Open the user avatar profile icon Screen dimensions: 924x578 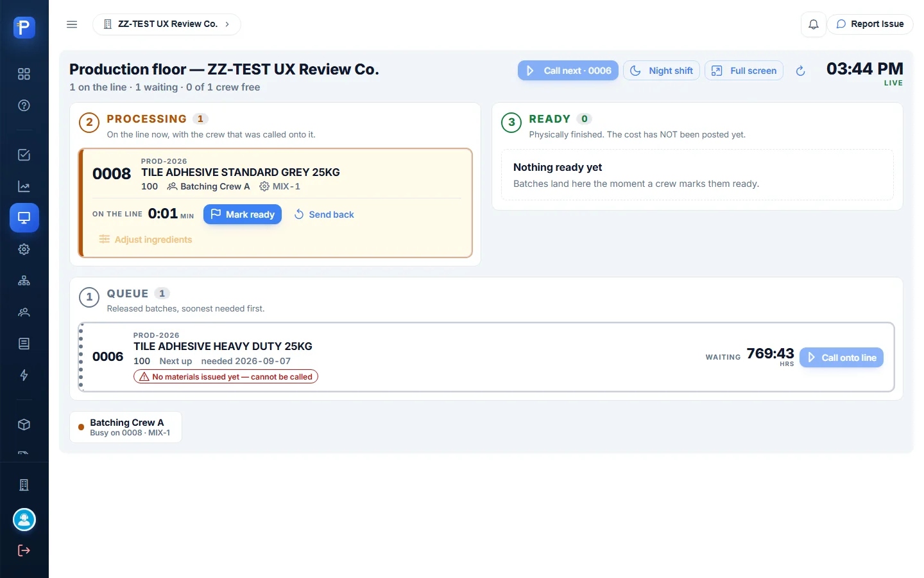tap(24, 520)
